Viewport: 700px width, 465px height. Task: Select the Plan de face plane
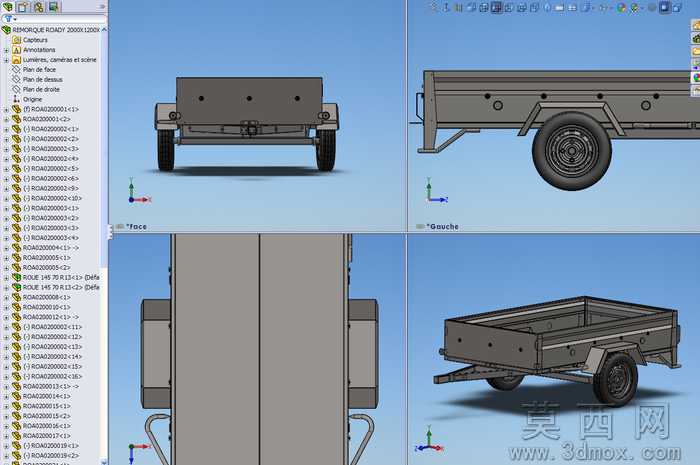click(x=39, y=70)
